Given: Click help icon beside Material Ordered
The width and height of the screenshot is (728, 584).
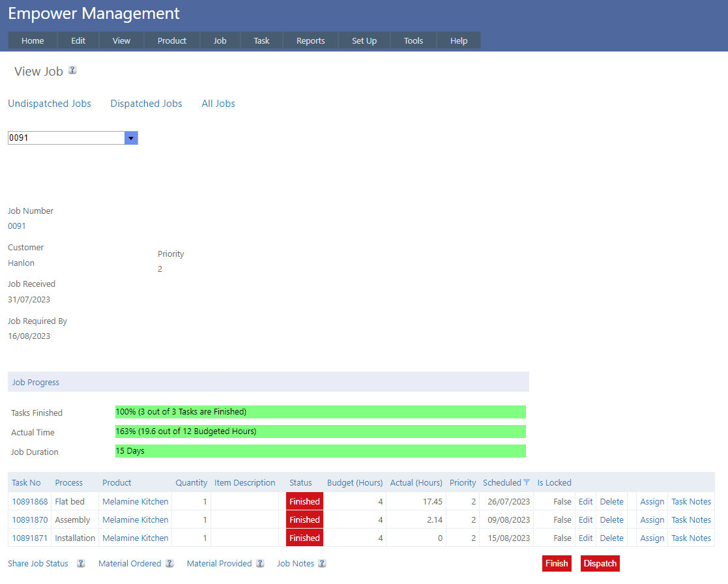Looking at the screenshot, I should pyautogui.click(x=169, y=564).
